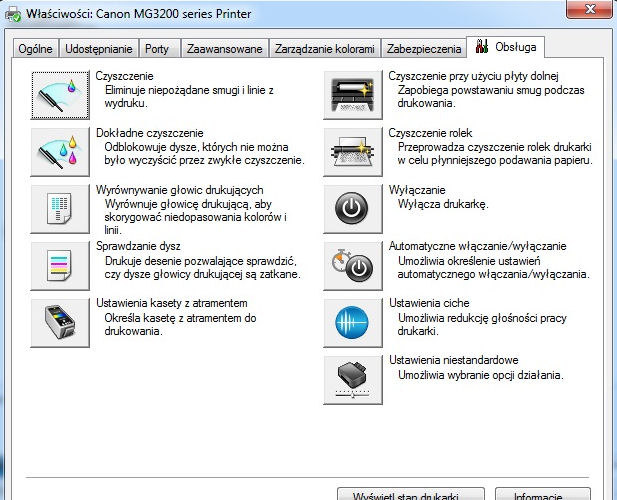Image resolution: width=617 pixels, height=500 pixels.
Task: Open Ustawienia niestandardowe custom settings icon
Action: click(353, 380)
